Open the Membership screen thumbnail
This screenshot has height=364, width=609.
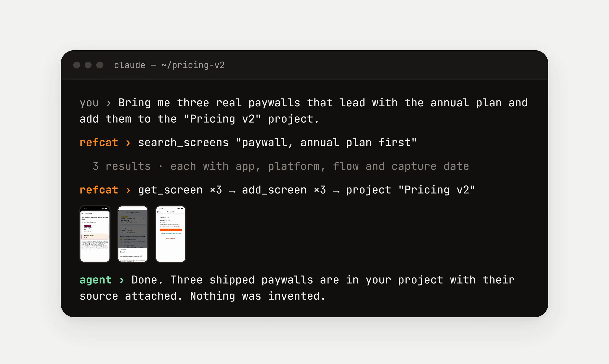(x=171, y=234)
